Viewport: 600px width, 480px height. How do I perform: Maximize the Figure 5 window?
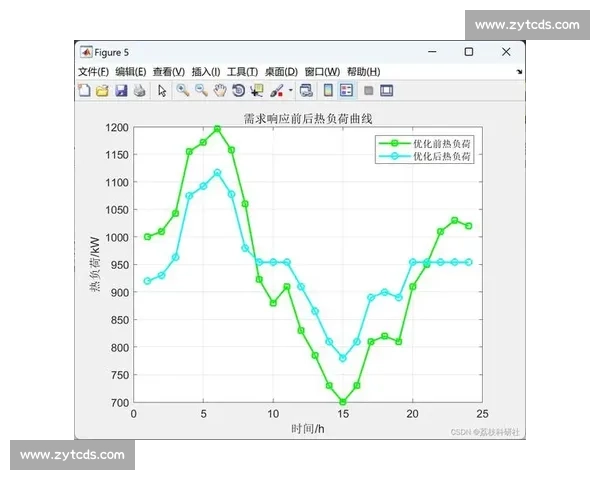[x=469, y=52]
